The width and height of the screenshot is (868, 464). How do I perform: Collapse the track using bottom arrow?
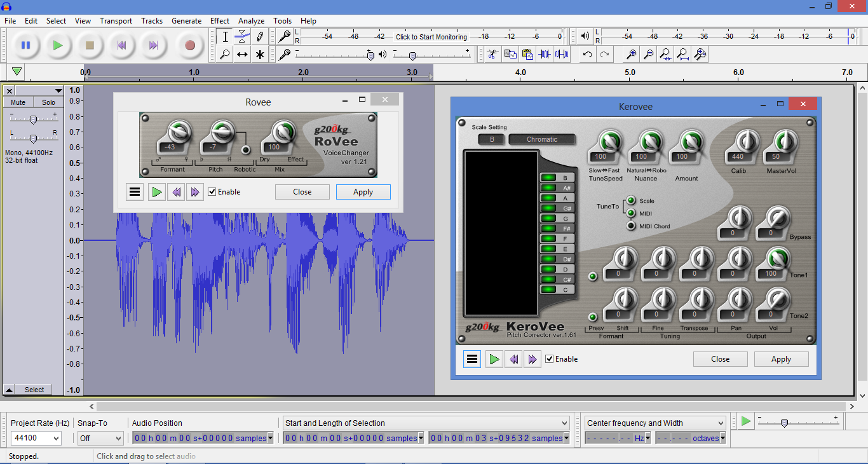(x=10, y=390)
